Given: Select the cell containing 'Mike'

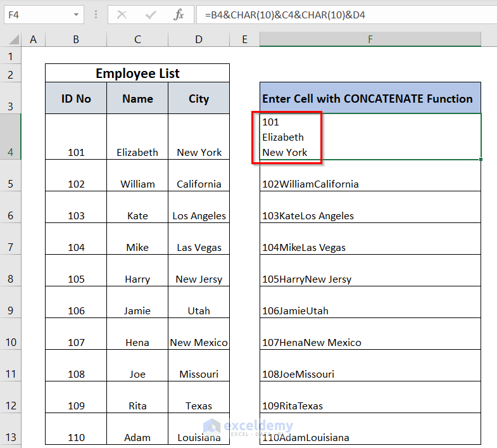Looking at the screenshot, I should 137,239.
